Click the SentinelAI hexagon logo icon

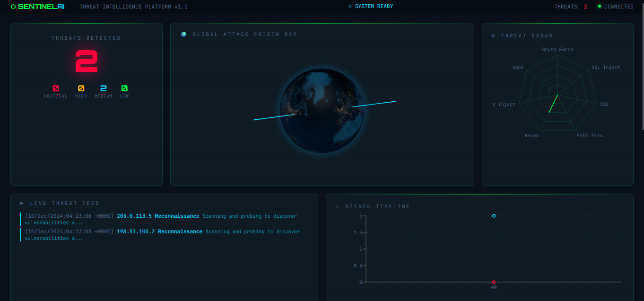pos(13,7)
